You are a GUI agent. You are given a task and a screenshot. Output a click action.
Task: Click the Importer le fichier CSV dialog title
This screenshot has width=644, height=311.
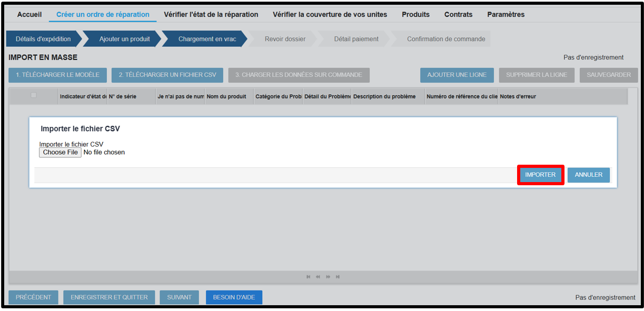click(x=81, y=129)
